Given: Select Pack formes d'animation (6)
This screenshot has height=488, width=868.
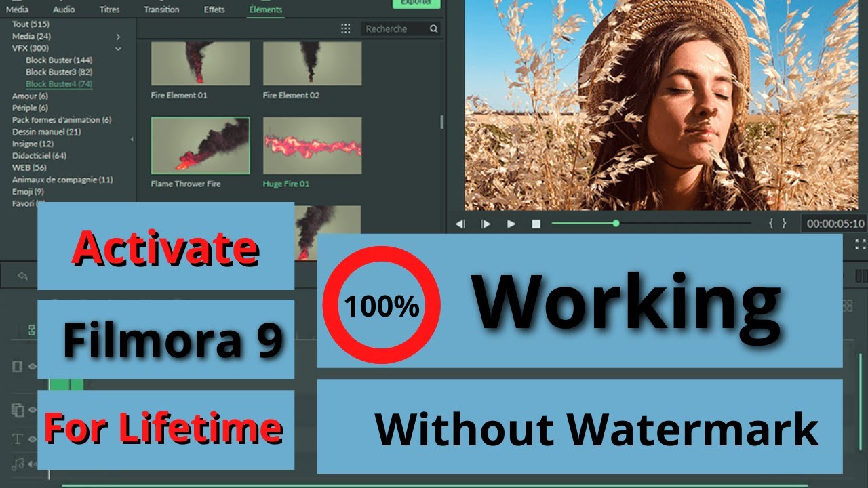Looking at the screenshot, I should [x=62, y=120].
